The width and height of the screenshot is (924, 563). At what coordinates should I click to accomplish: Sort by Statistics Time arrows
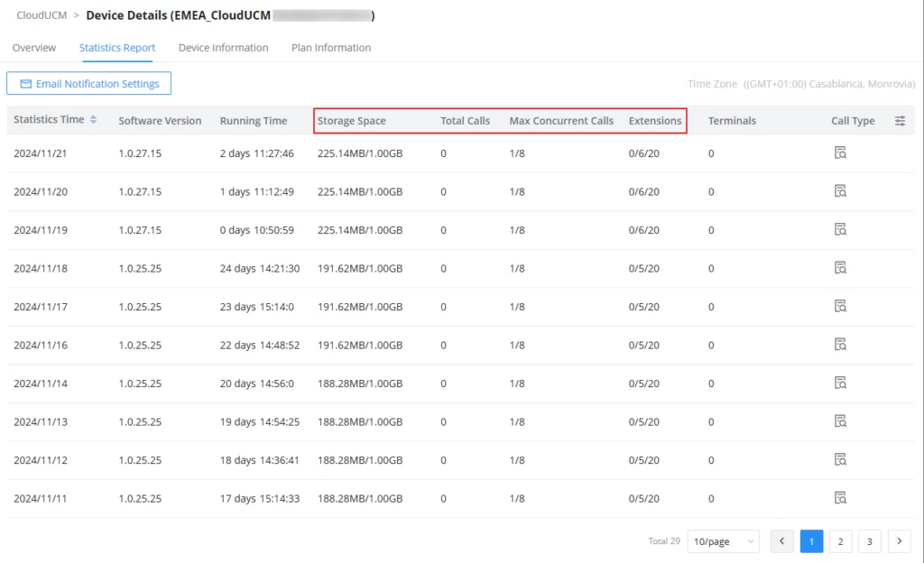[93, 120]
